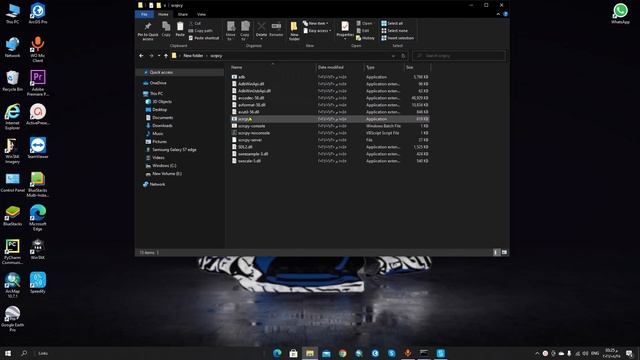Click Edit in the ribbon Open group
Image resolution: width=640 pixels, height=360 pixels.
click(x=362, y=31)
